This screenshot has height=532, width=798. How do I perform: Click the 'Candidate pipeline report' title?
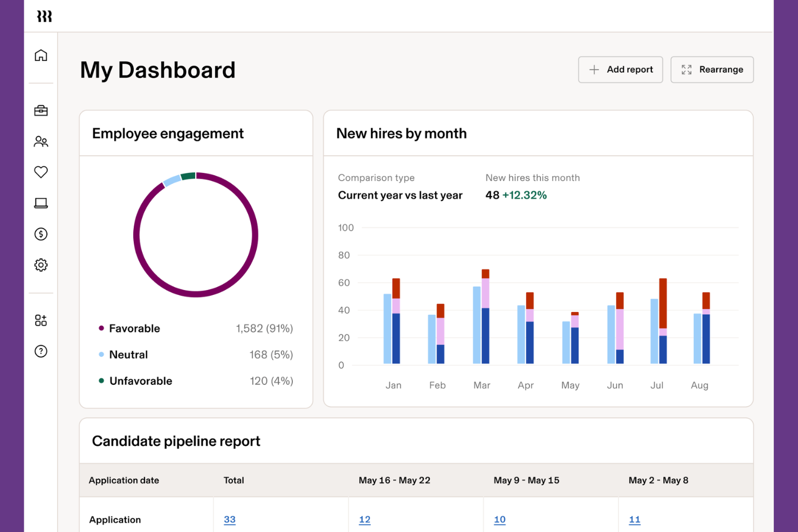(176, 441)
